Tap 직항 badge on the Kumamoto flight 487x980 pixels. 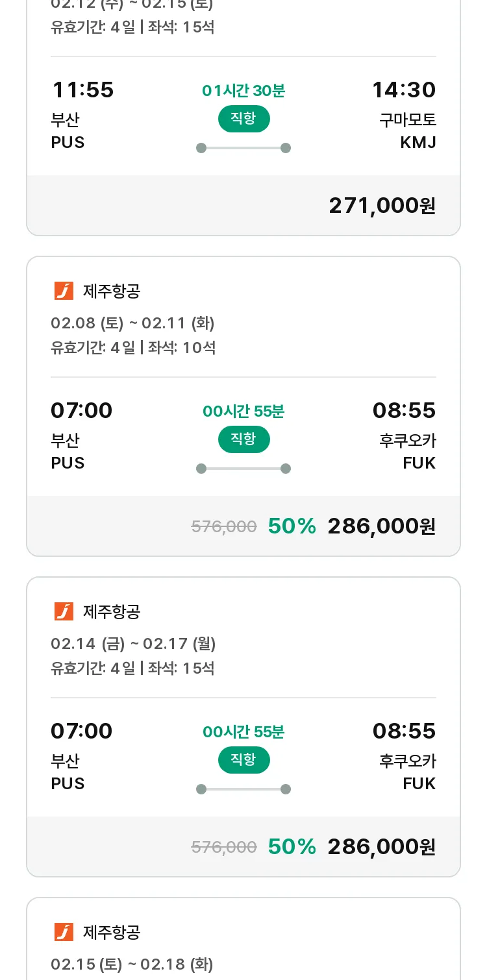[x=243, y=119]
